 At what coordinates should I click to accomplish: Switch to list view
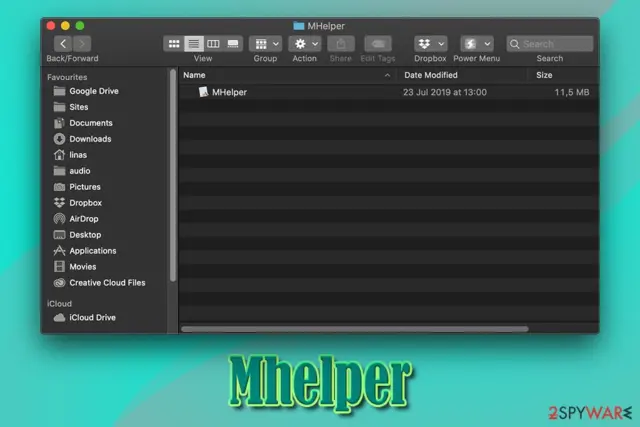(194, 44)
